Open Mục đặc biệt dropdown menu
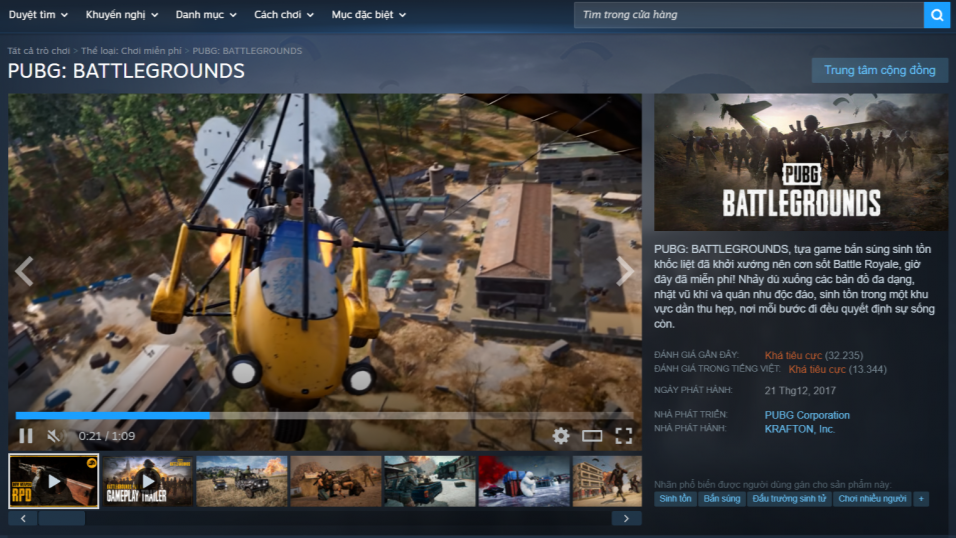The height and width of the screenshot is (538, 956). point(368,15)
